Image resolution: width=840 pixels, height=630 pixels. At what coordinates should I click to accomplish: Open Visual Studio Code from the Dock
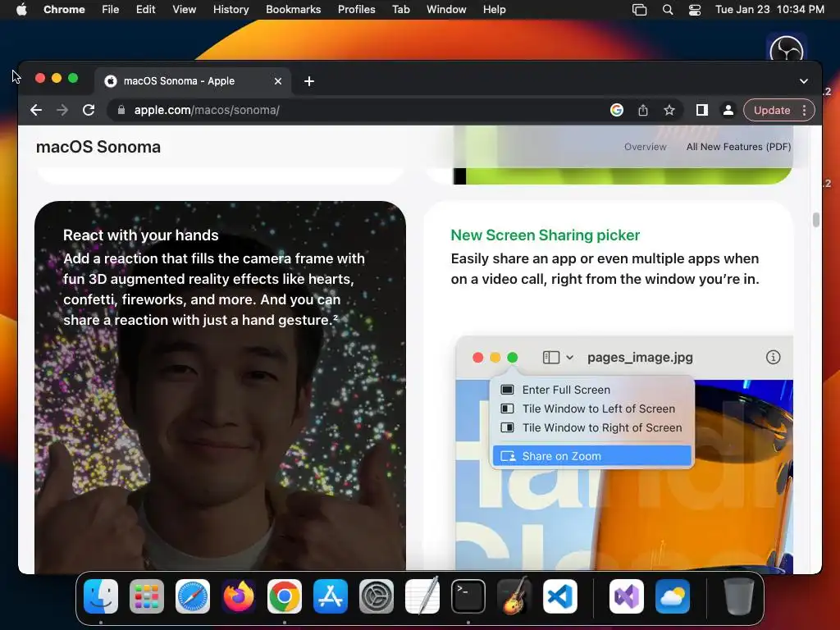coord(559,596)
